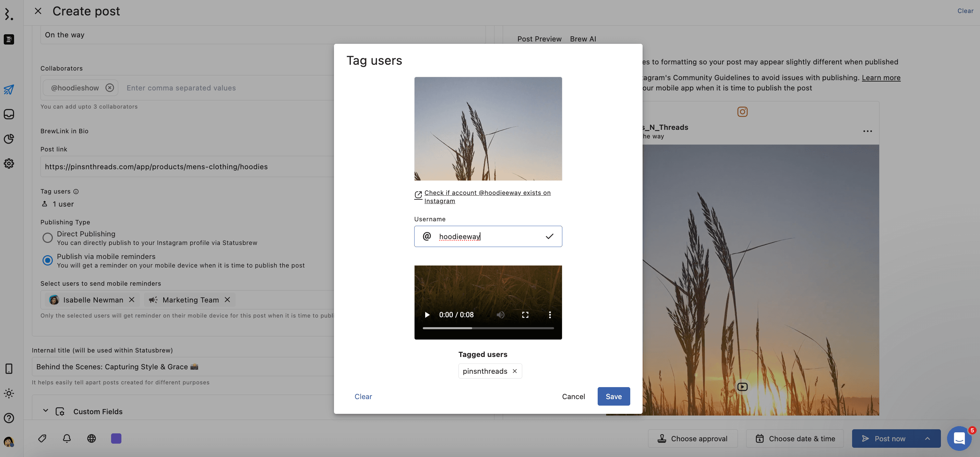Switch to the Brew AI tab
Viewport: 980px width, 457px height.
[583, 39]
